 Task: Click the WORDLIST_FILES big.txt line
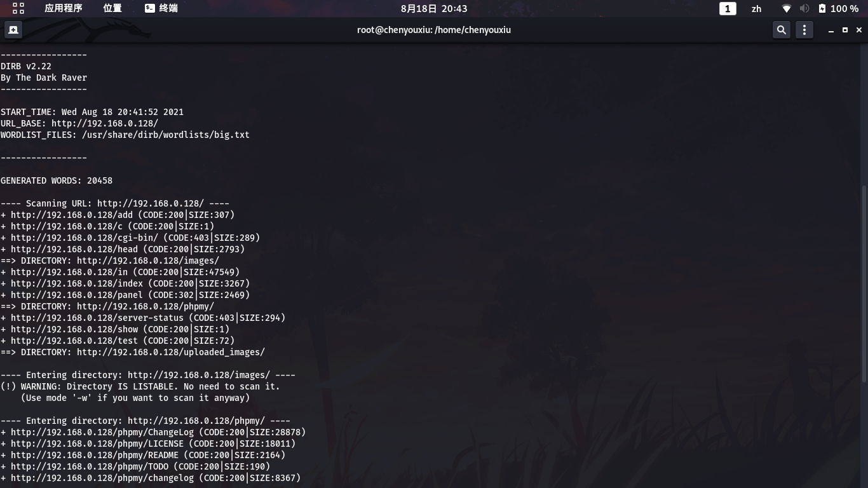click(x=125, y=135)
